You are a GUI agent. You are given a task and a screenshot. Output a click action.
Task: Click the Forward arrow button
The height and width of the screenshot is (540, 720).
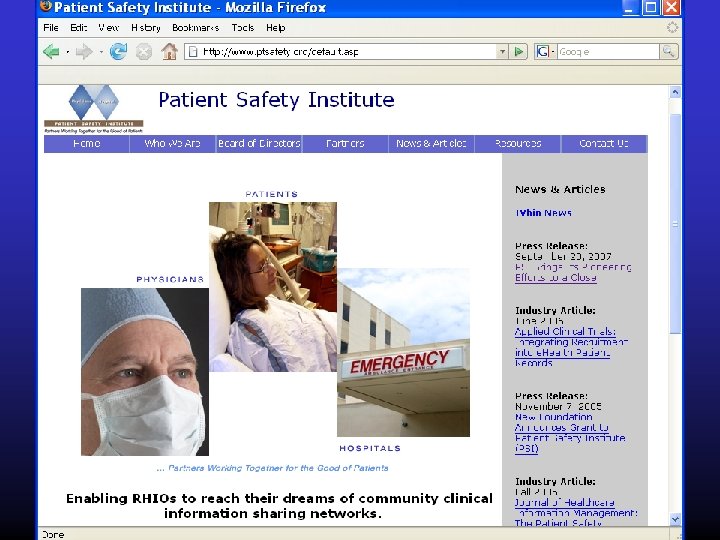84,51
